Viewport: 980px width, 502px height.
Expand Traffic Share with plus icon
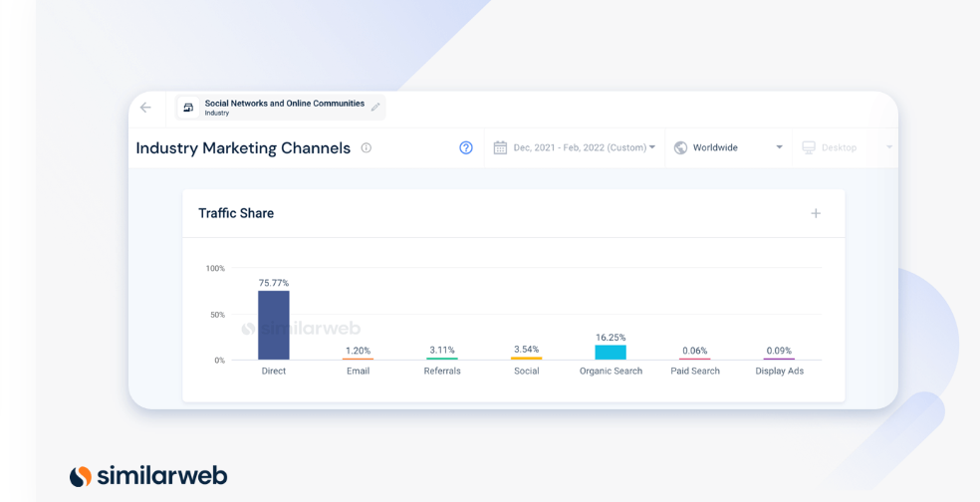(x=816, y=213)
